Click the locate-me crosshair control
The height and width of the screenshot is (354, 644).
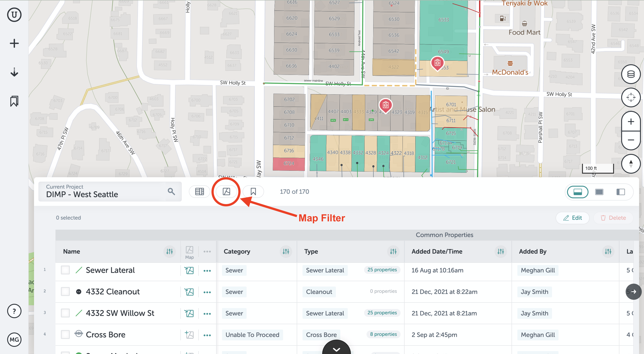click(x=631, y=97)
